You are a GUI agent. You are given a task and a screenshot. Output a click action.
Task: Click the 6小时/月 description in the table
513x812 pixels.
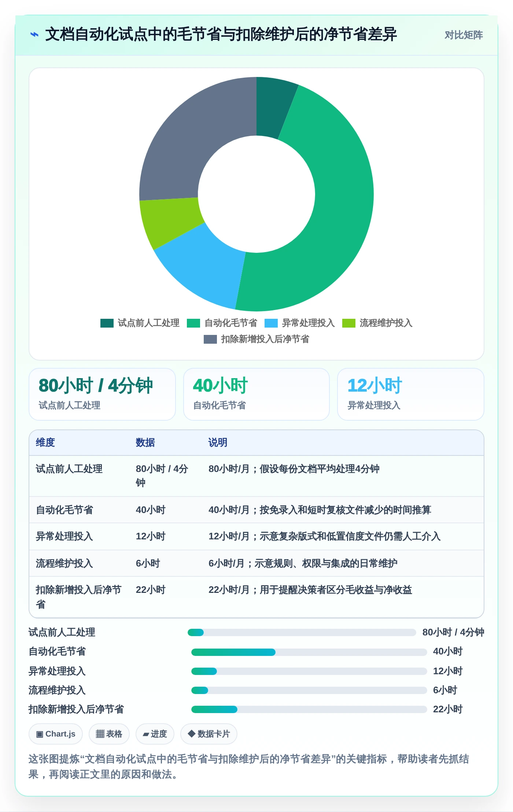[303, 564]
